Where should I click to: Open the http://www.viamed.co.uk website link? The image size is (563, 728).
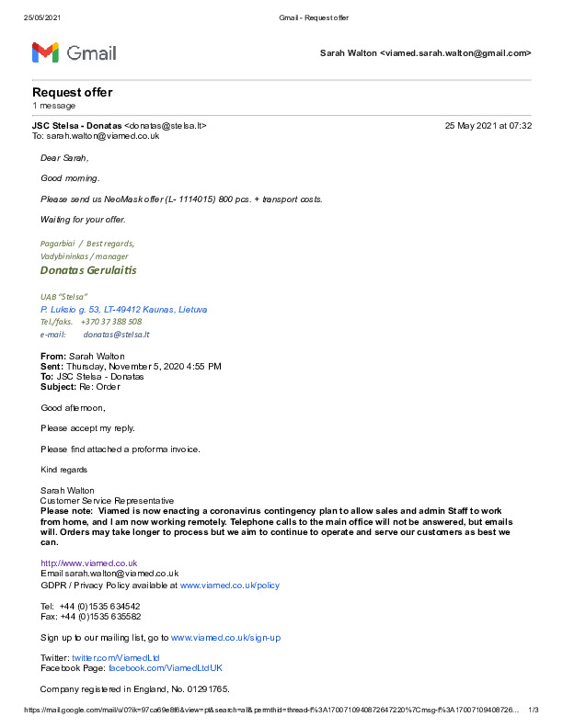pyautogui.click(x=89, y=563)
